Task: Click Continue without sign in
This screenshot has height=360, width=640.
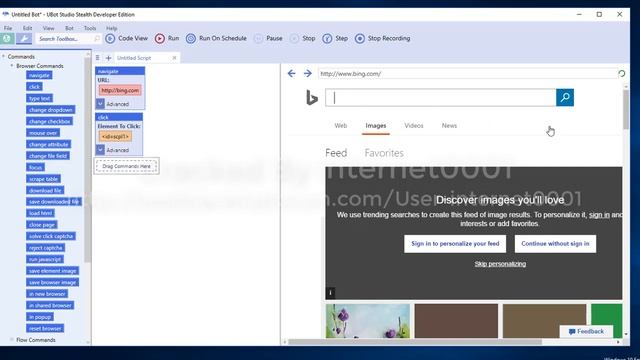Action: click(x=555, y=244)
